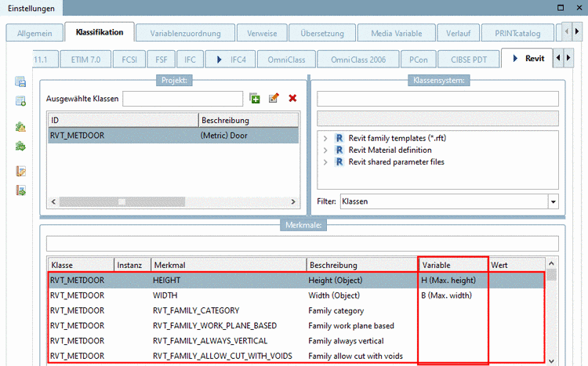Select the WIDTH attribute row

click(296, 295)
